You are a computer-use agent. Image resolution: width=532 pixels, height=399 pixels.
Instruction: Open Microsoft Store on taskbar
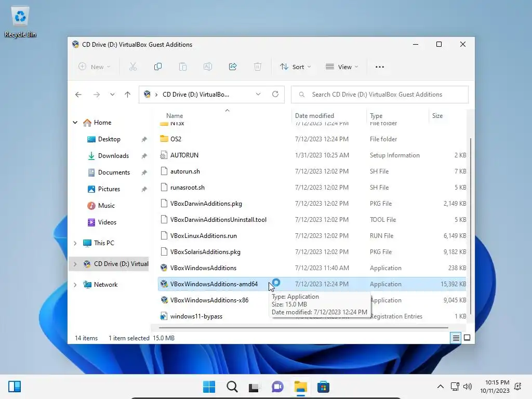[x=323, y=387]
